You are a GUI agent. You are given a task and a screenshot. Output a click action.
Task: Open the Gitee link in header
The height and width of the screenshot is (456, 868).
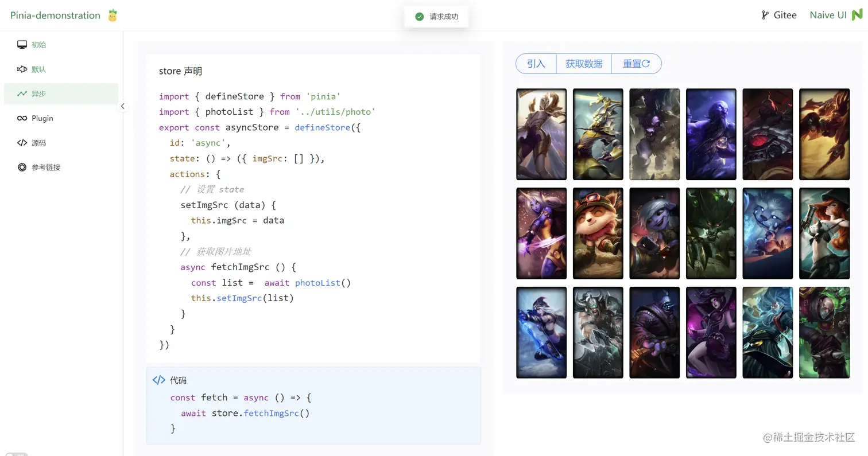[x=779, y=15]
